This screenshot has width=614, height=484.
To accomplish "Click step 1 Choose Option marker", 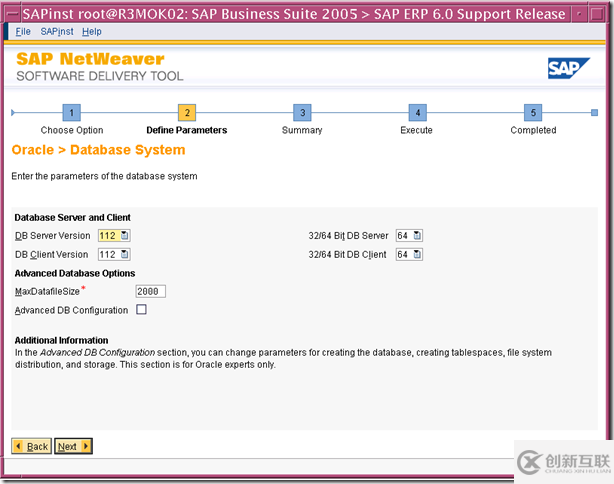I will (72, 113).
